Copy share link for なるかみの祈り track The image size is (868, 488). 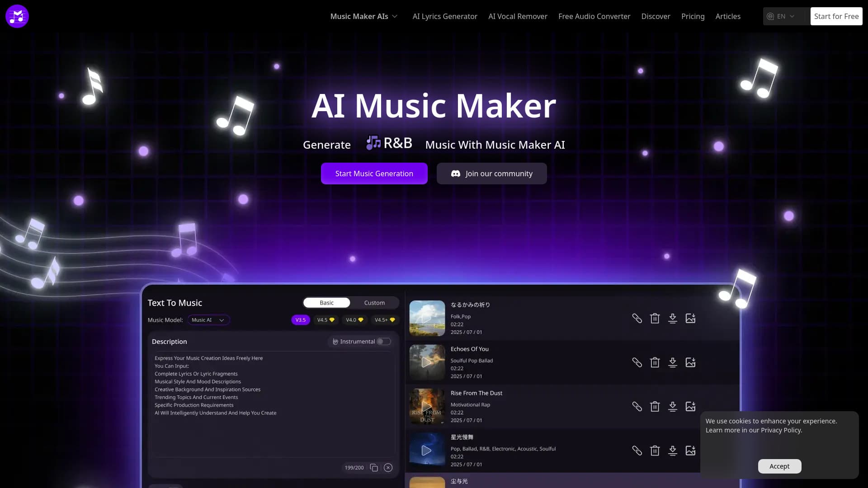(637, 318)
